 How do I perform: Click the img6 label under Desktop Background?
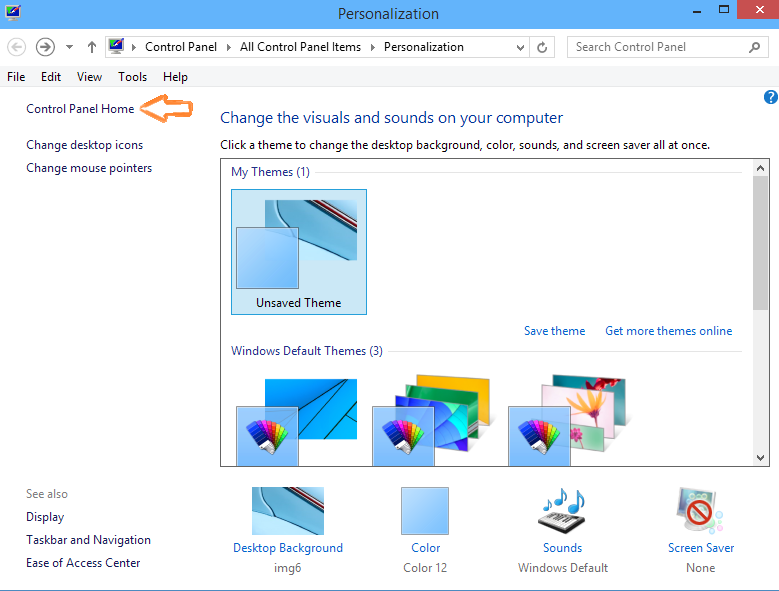[288, 568]
